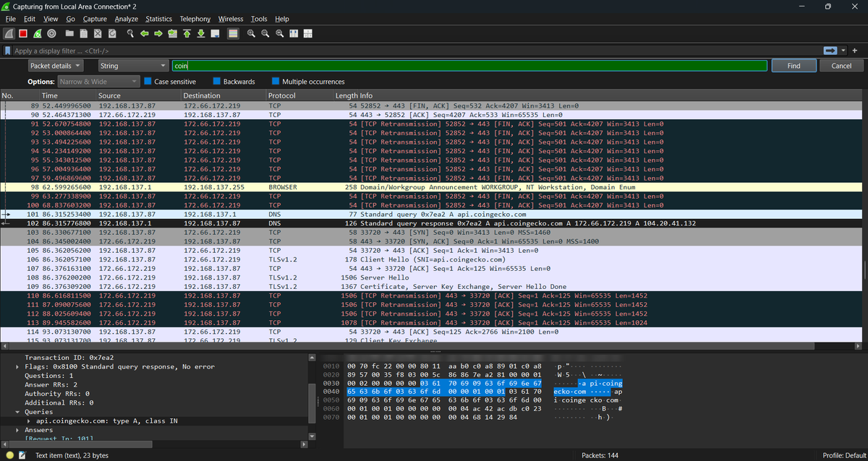Zoom out the main window text
The width and height of the screenshot is (868, 461).
click(x=265, y=33)
